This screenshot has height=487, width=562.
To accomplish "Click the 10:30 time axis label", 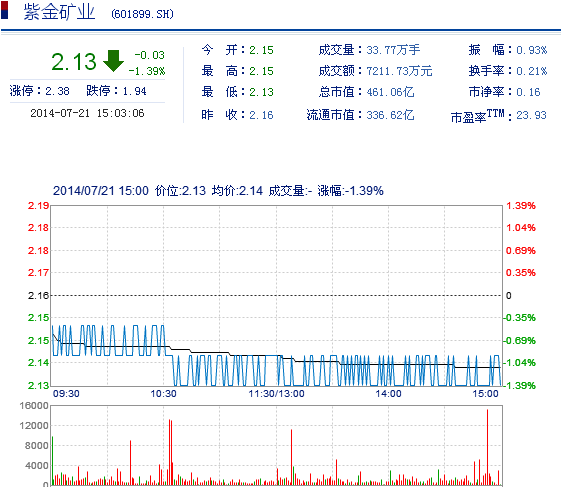I will (163, 393).
